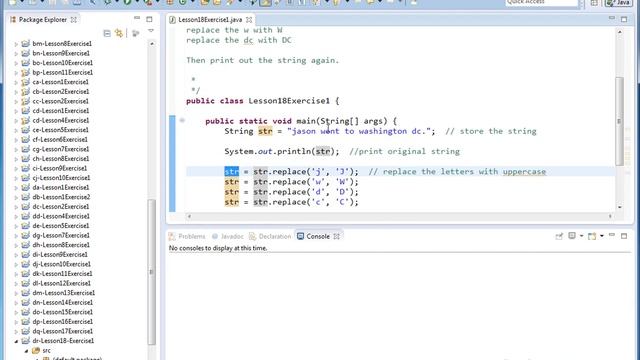This screenshot has width=640, height=360.
Task: Click the editor vertical scrollbar thumb
Action: pos(619,121)
